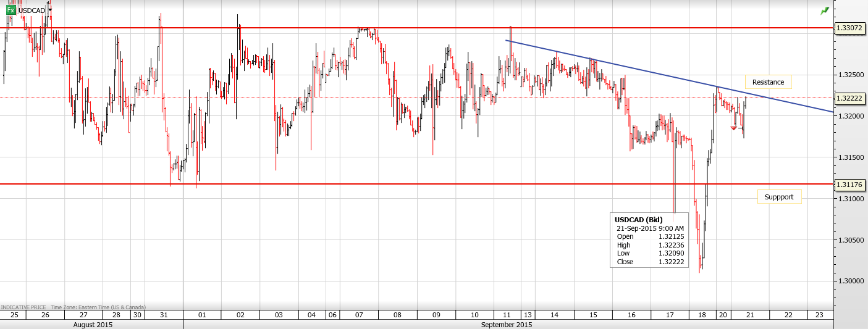This screenshot has width=868, height=329.
Task: Click the green Fx instrument icon
Action: [x=11, y=10]
